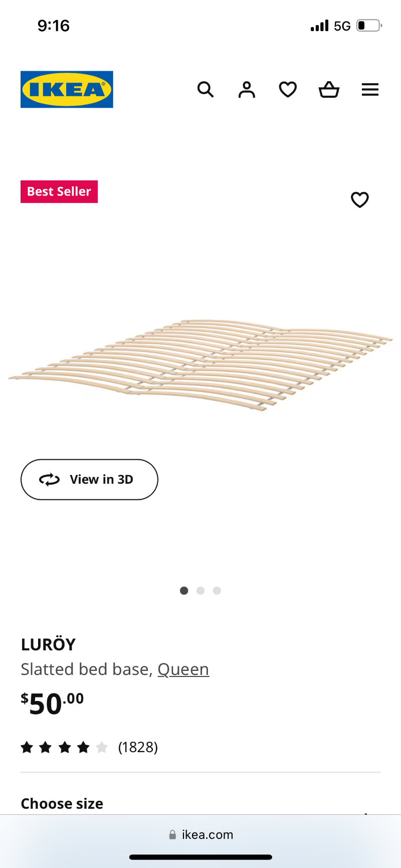The height and width of the screenshot is (868, 401).
Task: Open the favorites heart in header
Action: (288, 90)
